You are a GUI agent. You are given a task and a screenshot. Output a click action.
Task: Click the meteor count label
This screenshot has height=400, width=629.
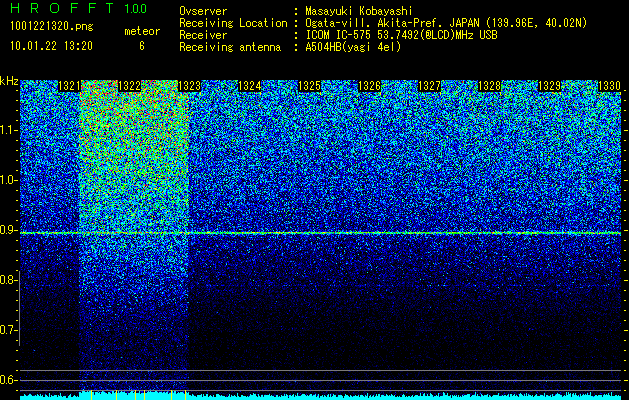tap(142, 31)
